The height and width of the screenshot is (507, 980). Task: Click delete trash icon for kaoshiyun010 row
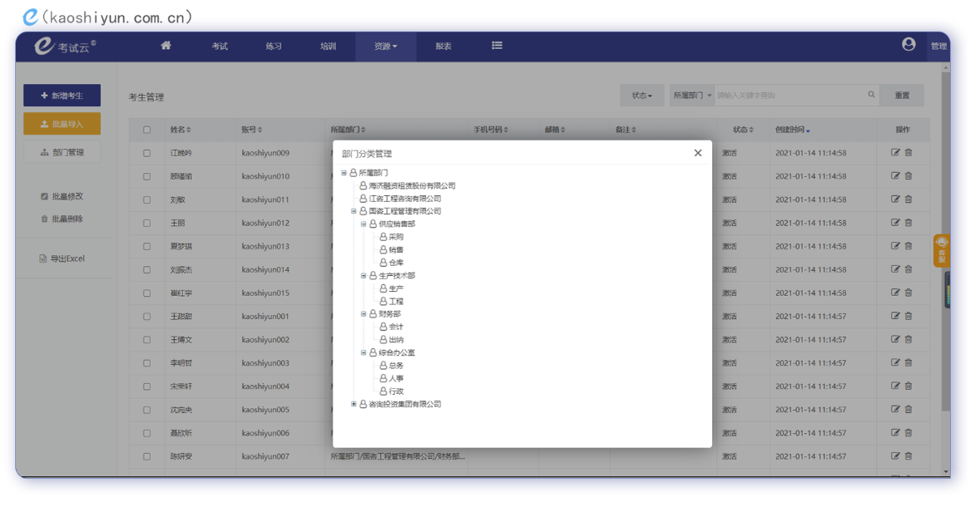[908, 176]
